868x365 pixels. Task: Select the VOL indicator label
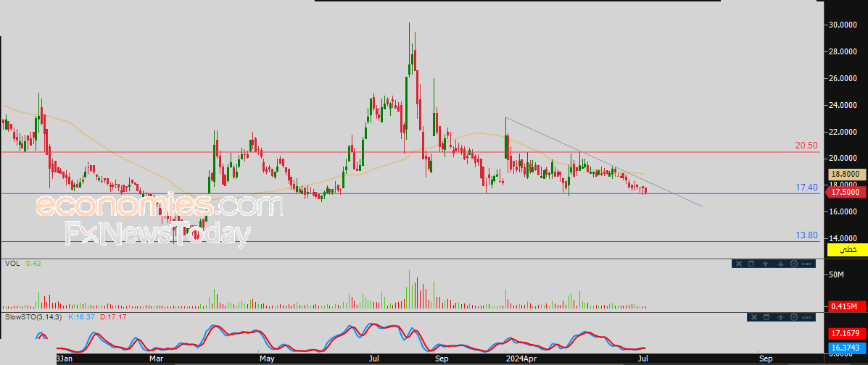pyautogui.click(x=12, y=264)
